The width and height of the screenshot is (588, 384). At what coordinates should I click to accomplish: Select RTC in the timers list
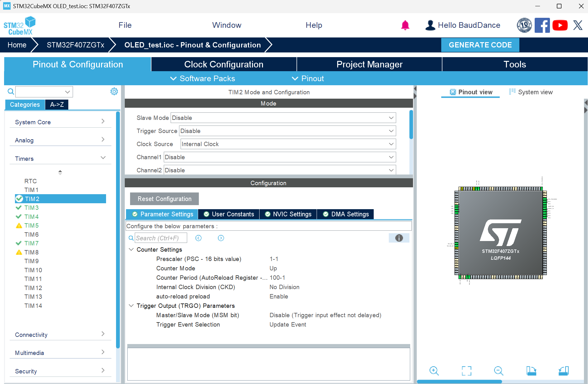point(31,181)
